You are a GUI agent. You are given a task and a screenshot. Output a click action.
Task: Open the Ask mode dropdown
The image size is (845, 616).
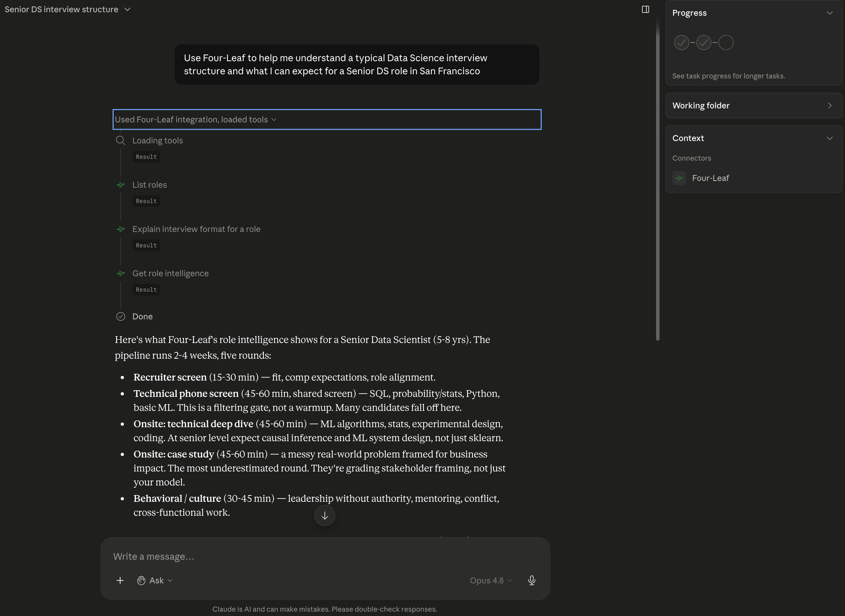[x=155, y=580]
